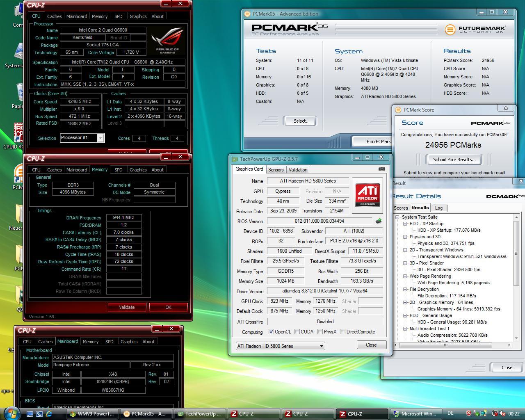Collapse the System Test Suite tree node
The height and width of the screenshot is (420, 525).
(397, 217)
